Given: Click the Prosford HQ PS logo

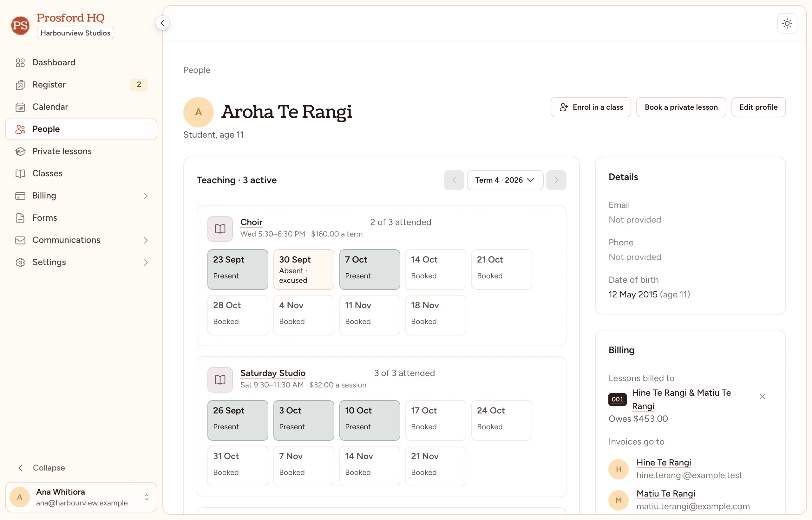Looking at the screenshot, I should [x=20, y=25].
